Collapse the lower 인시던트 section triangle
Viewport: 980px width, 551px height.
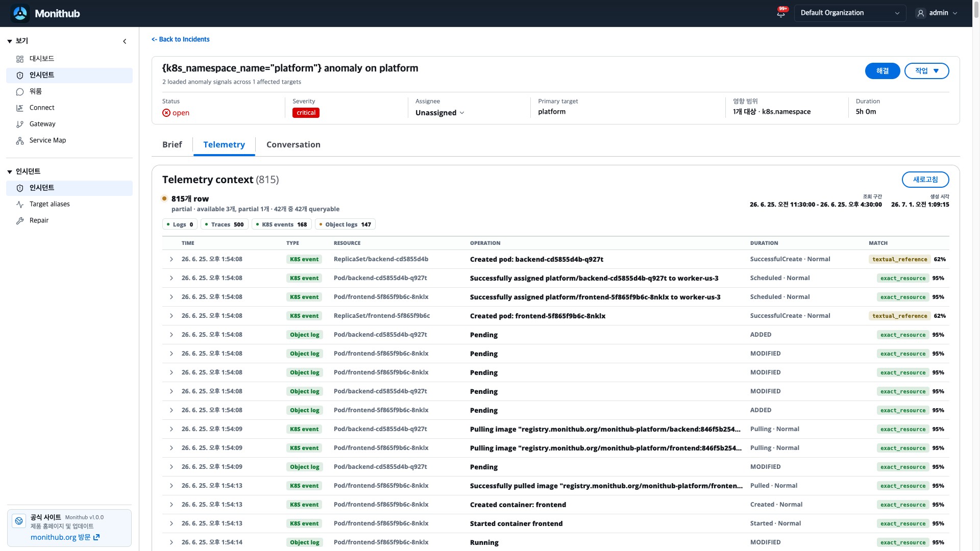click(10, 172)
